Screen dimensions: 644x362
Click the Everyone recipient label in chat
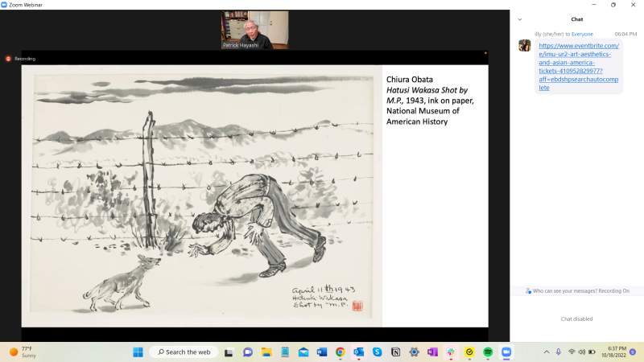(582, 34)
